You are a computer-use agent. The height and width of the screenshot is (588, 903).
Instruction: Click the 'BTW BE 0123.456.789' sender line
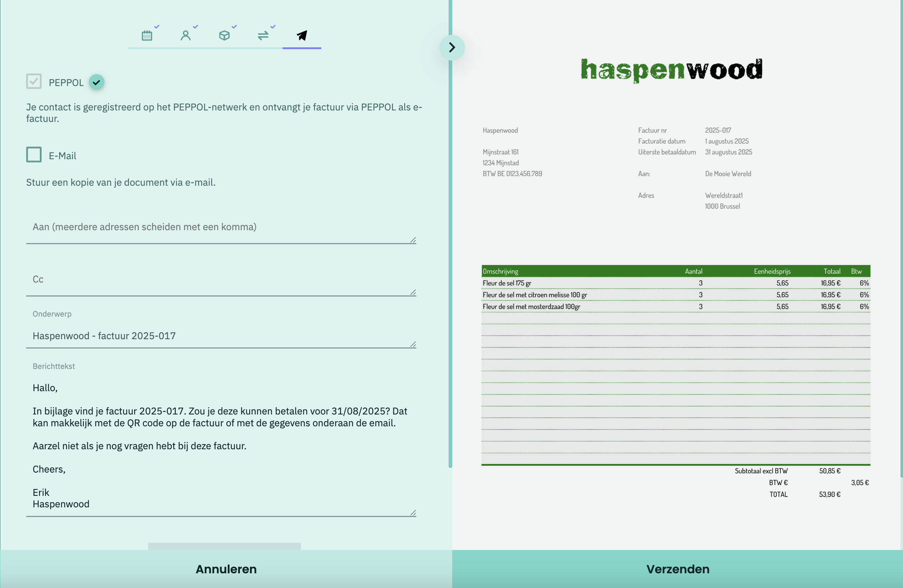pos(512,174)
